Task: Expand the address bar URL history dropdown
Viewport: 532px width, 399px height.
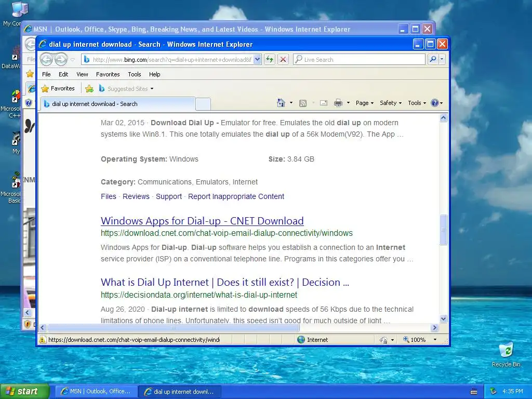Action: coord(257,59)
